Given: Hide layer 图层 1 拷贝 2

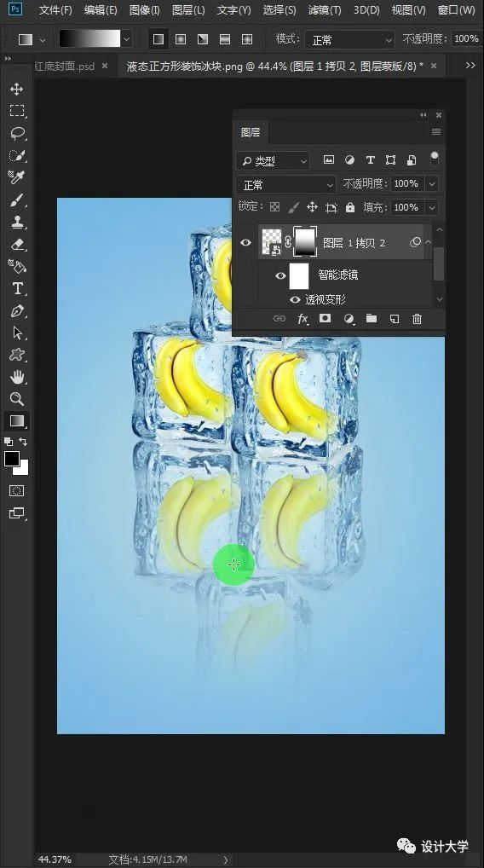Looking at the screenshot, I should pos(245,242).
